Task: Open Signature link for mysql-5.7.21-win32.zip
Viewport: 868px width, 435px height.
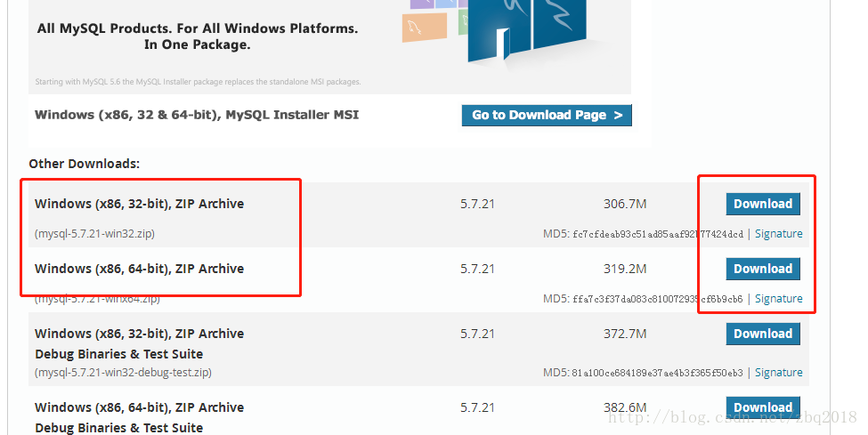Action: point(778,234)
